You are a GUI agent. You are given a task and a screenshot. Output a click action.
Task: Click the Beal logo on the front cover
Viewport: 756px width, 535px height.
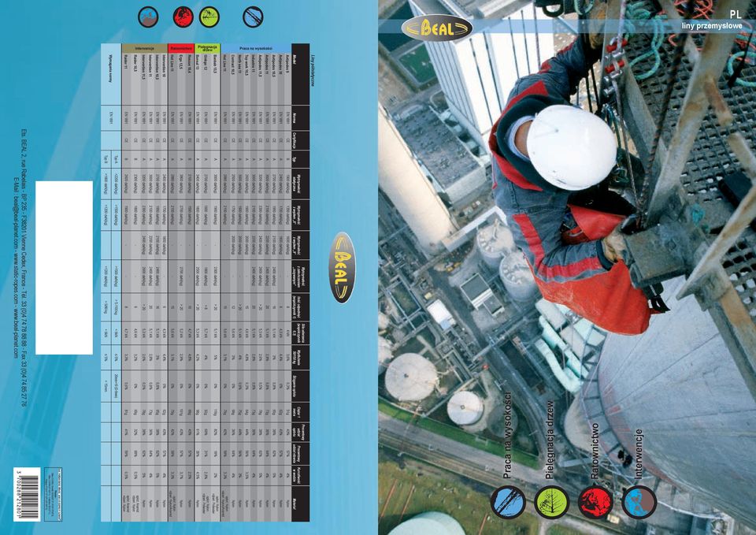pyautogui.click(x=437, y=28)
